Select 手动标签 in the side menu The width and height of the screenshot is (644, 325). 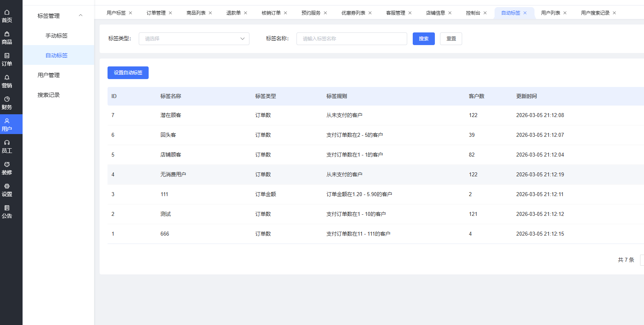pyautogui.click(x=57, y=36)
